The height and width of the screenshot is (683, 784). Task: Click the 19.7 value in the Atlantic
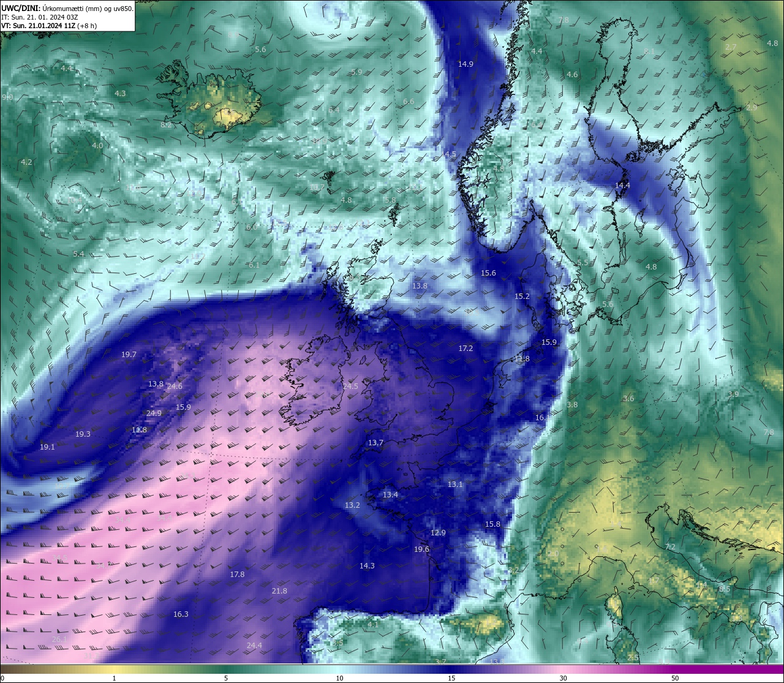[x=129, y=355]
